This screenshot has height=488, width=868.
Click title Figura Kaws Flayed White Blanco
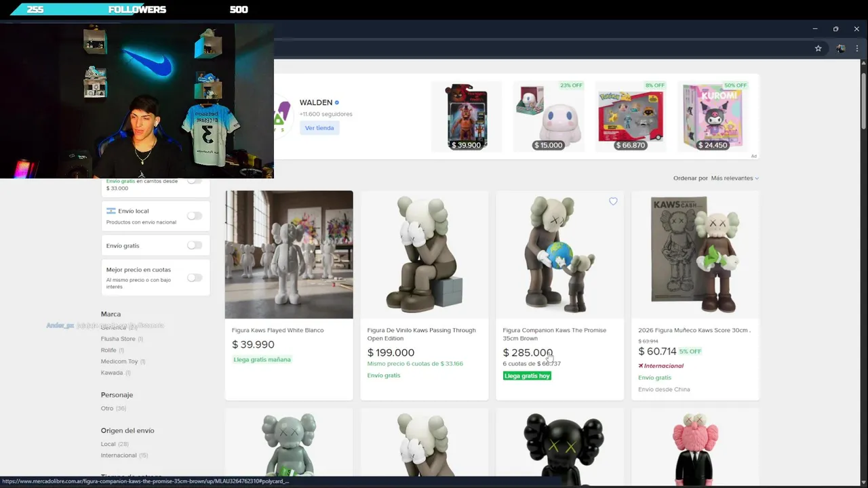pyautogui.click(x=278, y=331)
